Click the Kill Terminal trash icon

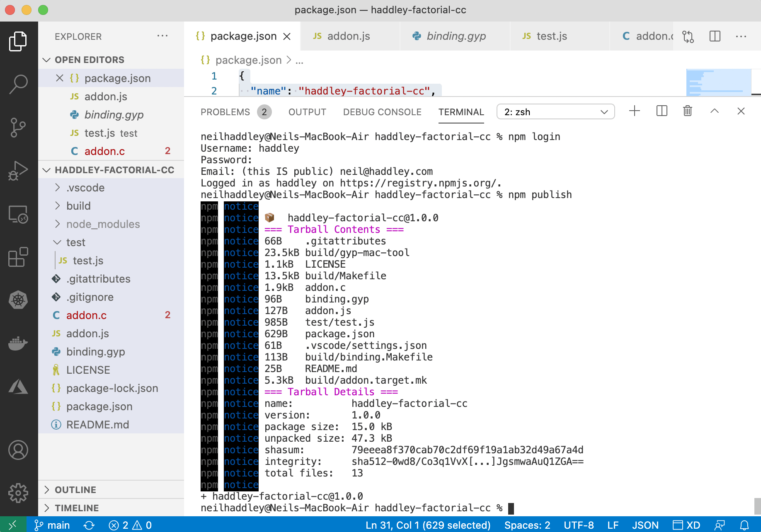(688, 111)
